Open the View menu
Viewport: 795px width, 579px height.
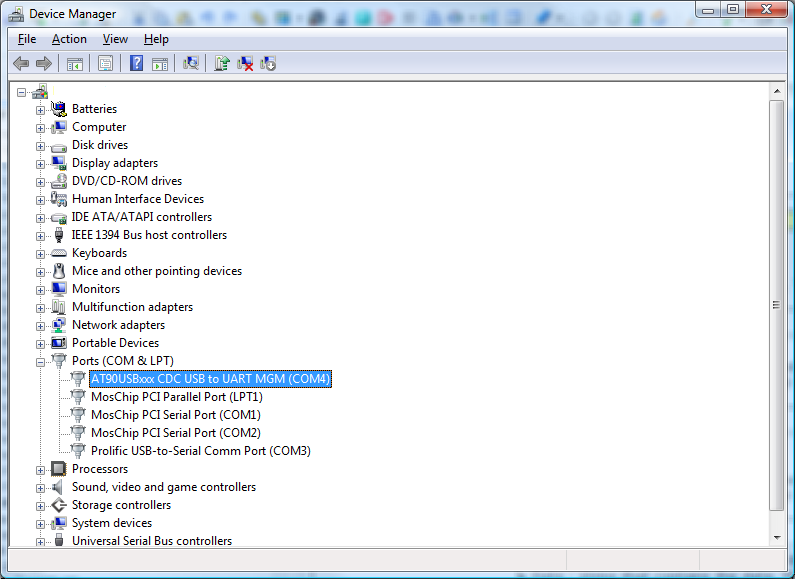[x=115, y=39]
